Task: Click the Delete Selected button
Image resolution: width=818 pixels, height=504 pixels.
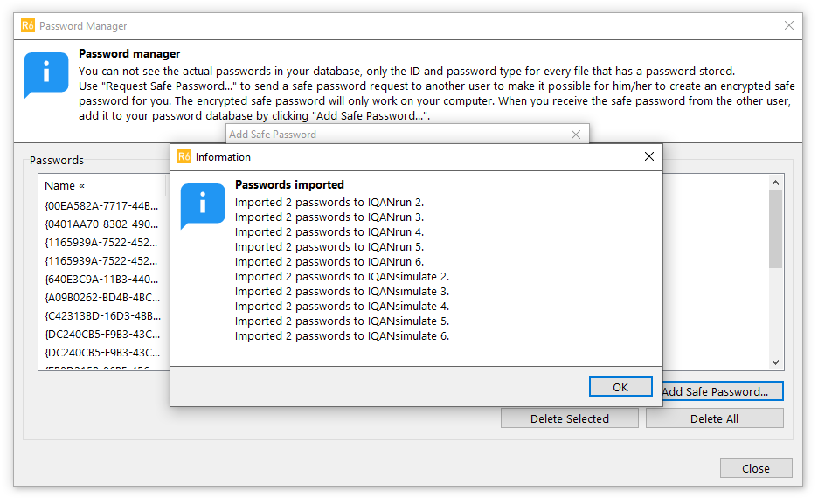Action: pyautogui.click(x=569, y=418)
